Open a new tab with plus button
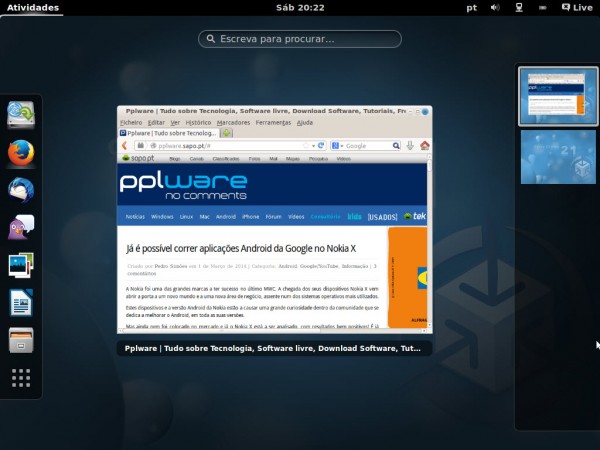 [227, 133]
